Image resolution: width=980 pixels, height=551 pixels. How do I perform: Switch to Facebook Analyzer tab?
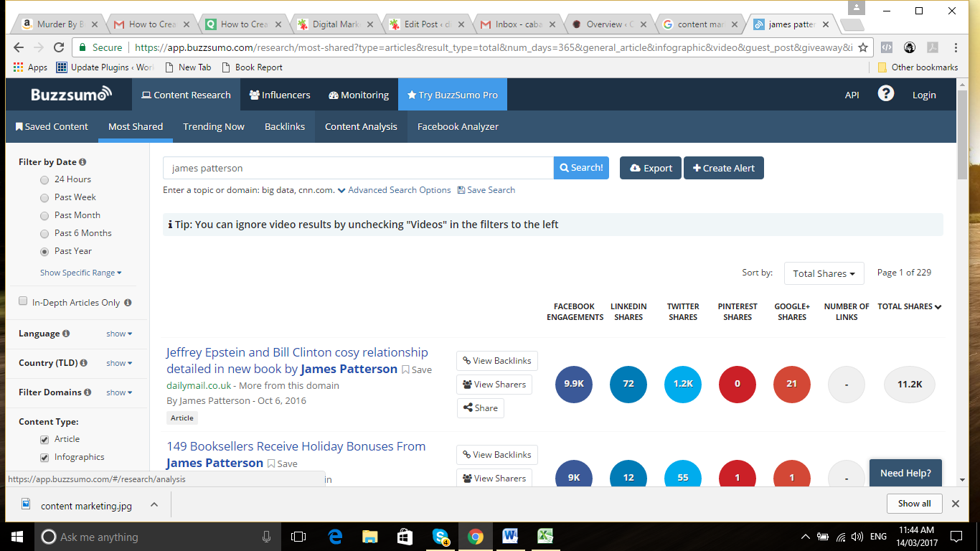[458, 126]
